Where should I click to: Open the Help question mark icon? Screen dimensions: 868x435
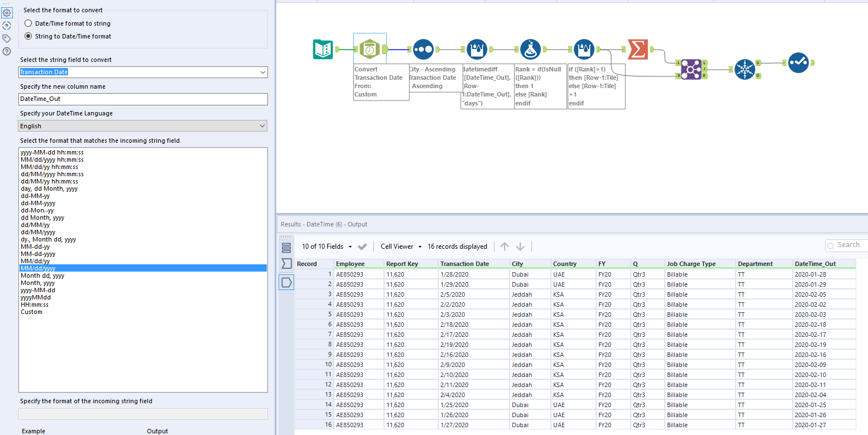[x=7, y=51]
